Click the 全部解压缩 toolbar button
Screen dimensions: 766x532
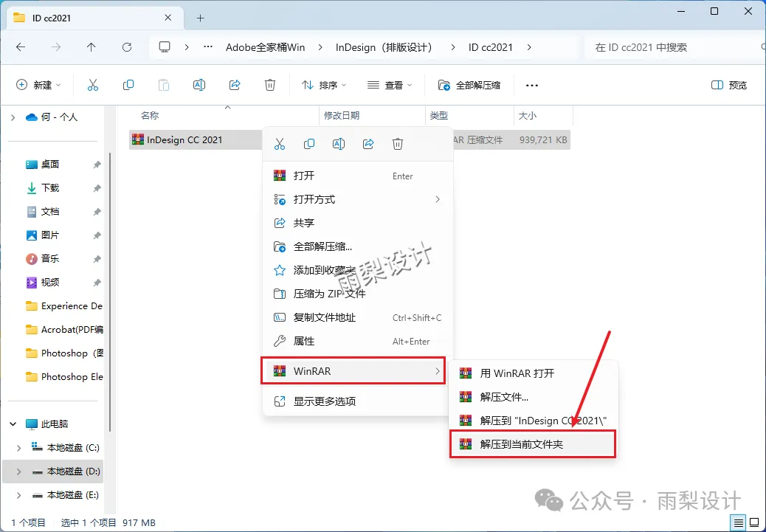(x=469, y=85)
